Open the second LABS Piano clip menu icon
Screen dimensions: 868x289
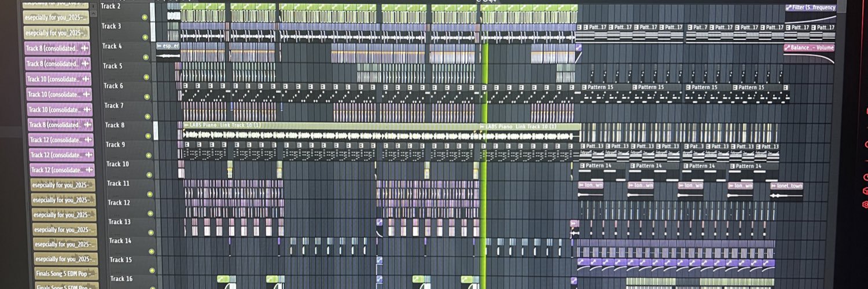click(x=483, y=126)
